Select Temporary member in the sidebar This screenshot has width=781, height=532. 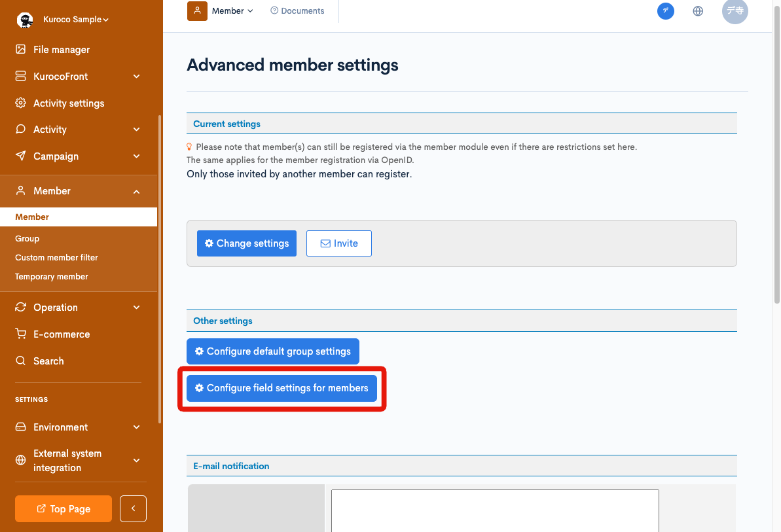[51, 276]
